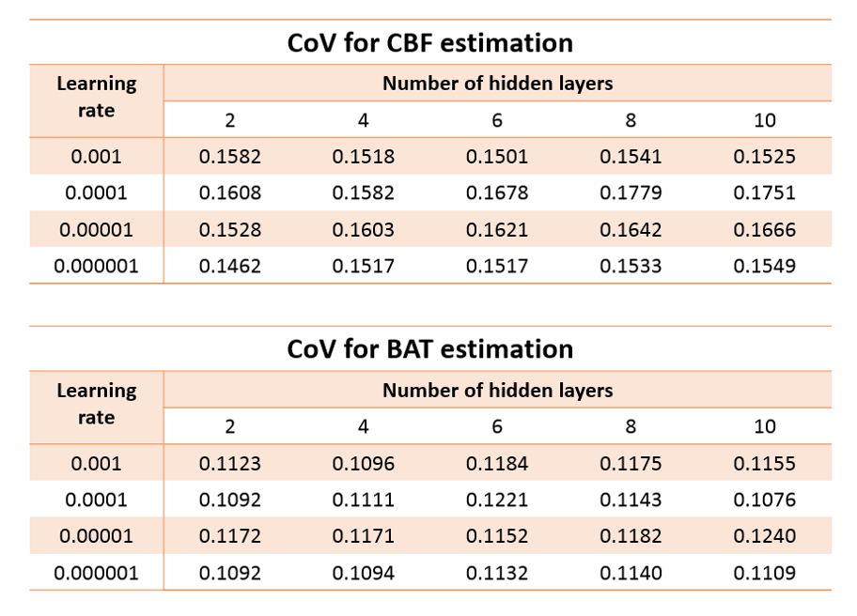Image resolution: width=857 pixels, height=616 pixels.
Task: Select the cell showing 0.1462
Action: (230, 266)
